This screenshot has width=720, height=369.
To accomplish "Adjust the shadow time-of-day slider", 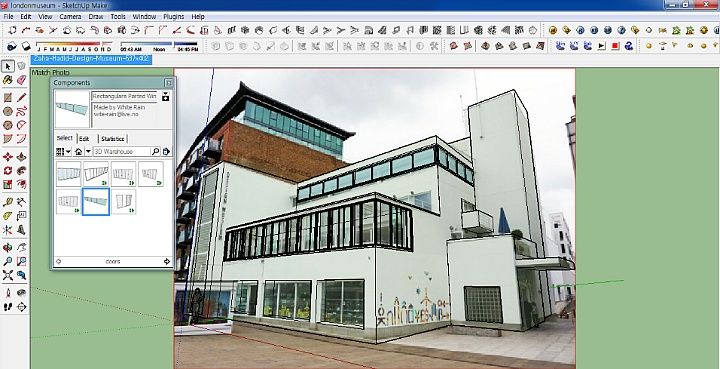I will 159,45.
